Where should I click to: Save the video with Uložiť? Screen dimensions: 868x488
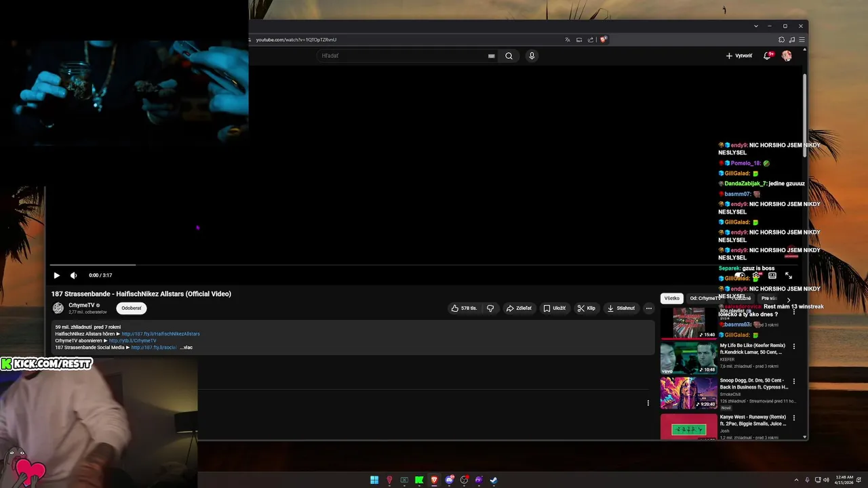(x=555, y=308)
